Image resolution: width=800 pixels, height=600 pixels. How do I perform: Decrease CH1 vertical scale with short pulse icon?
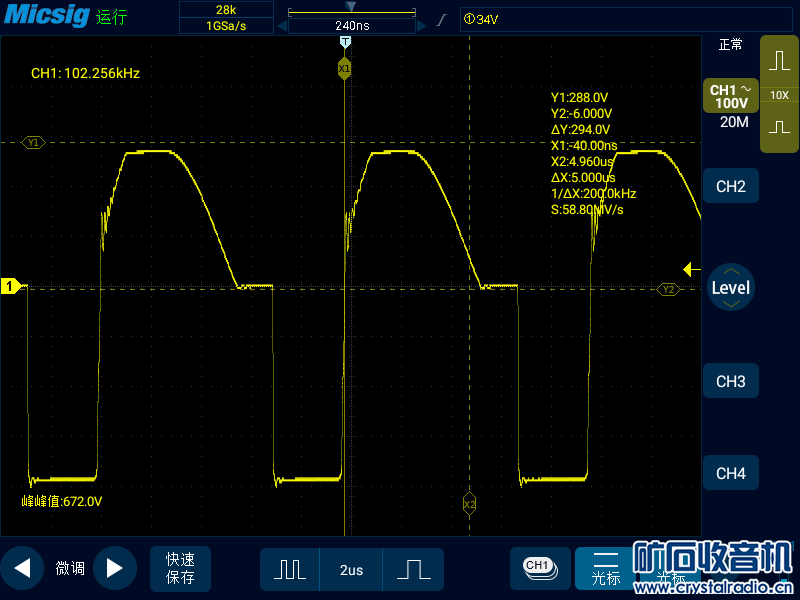(x=779, y=127)
